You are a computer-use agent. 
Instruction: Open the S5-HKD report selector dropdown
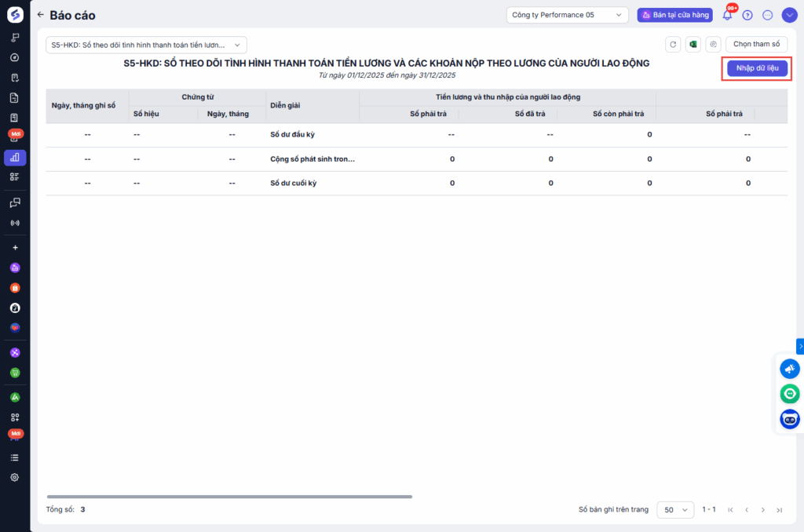(146, 46)
